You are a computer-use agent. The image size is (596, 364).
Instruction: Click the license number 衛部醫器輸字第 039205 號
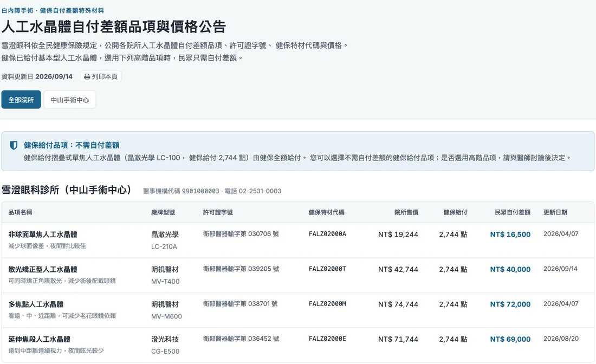point(241,269)
